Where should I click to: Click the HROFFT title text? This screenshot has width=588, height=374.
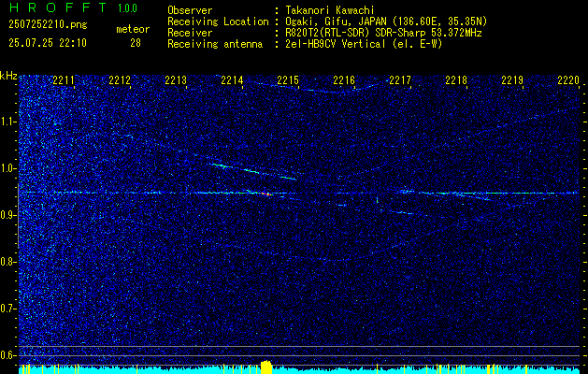[58, 7]
